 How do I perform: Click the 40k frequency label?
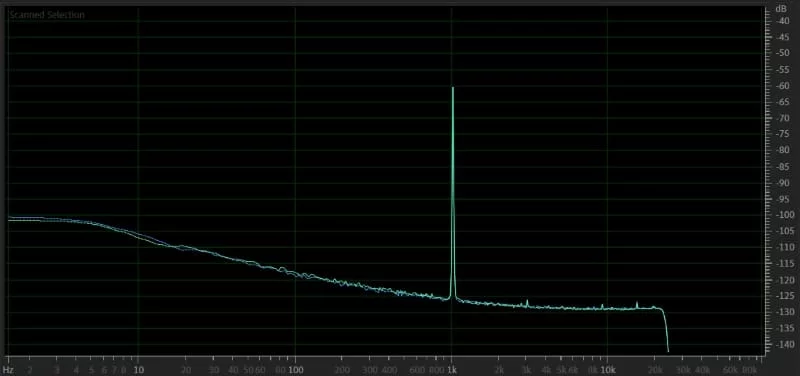(x=703, y=369)
